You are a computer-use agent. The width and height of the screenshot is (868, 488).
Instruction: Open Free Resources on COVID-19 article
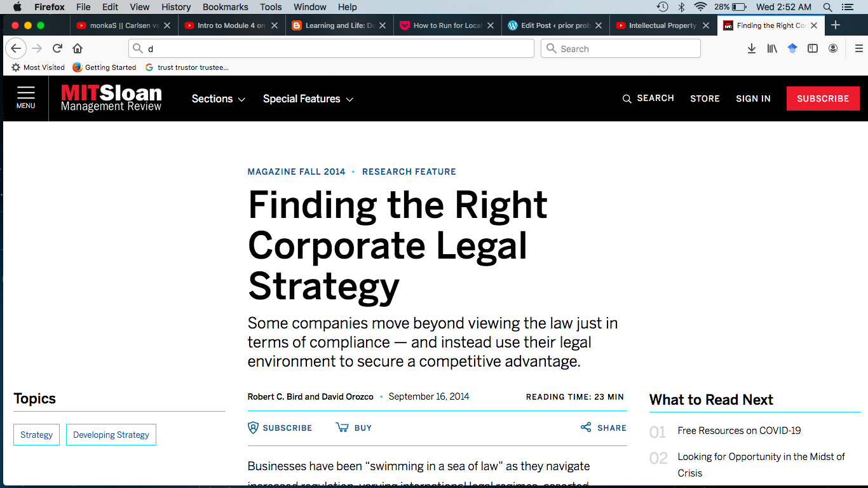(739, 431)
